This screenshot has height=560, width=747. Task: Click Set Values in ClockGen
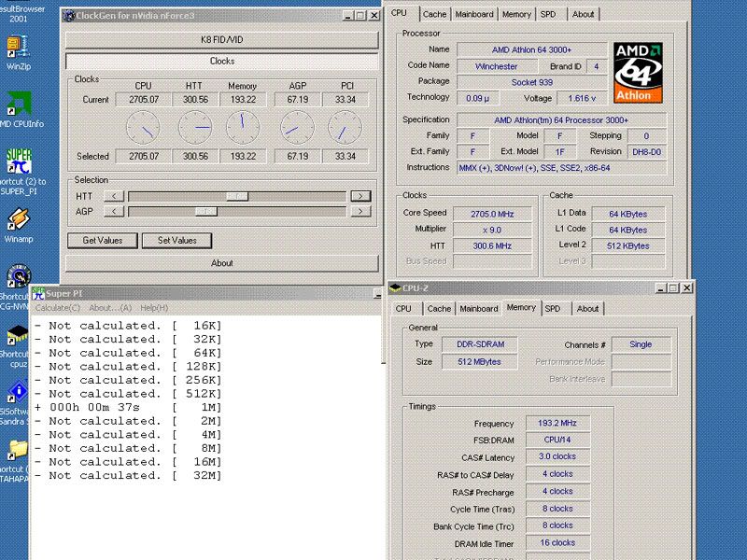tap(176, 241)
